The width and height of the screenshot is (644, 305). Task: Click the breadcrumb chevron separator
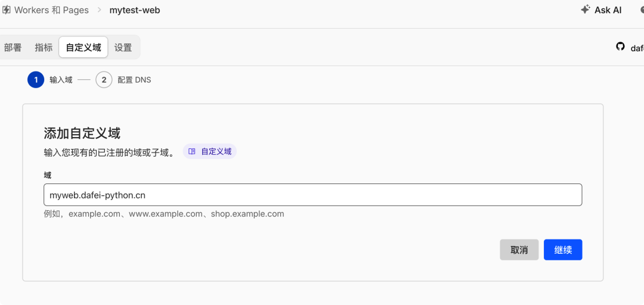tap(100, 10)
